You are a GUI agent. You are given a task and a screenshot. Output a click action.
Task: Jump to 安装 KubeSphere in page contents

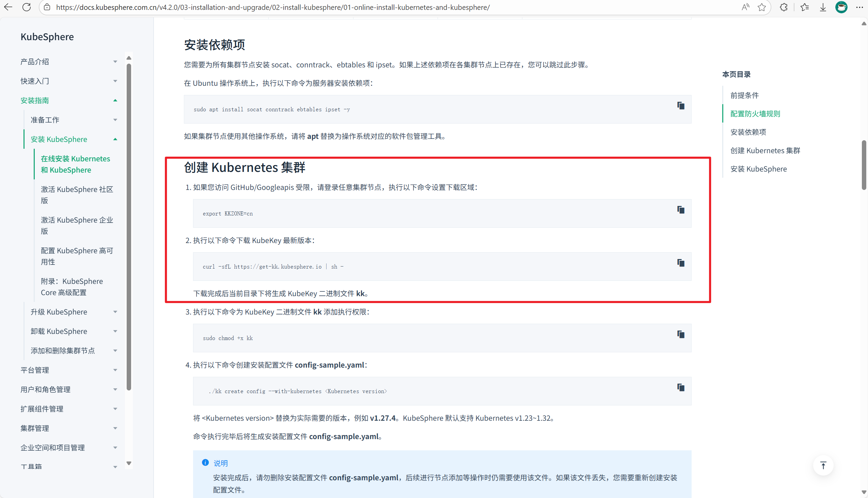click(758, 169)
